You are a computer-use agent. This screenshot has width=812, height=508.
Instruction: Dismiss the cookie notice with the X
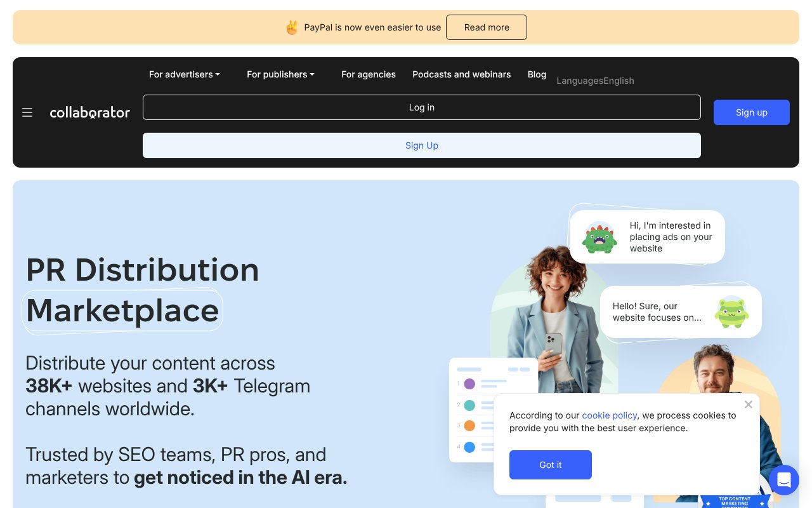pyautogui.click(x=749, y=404)
